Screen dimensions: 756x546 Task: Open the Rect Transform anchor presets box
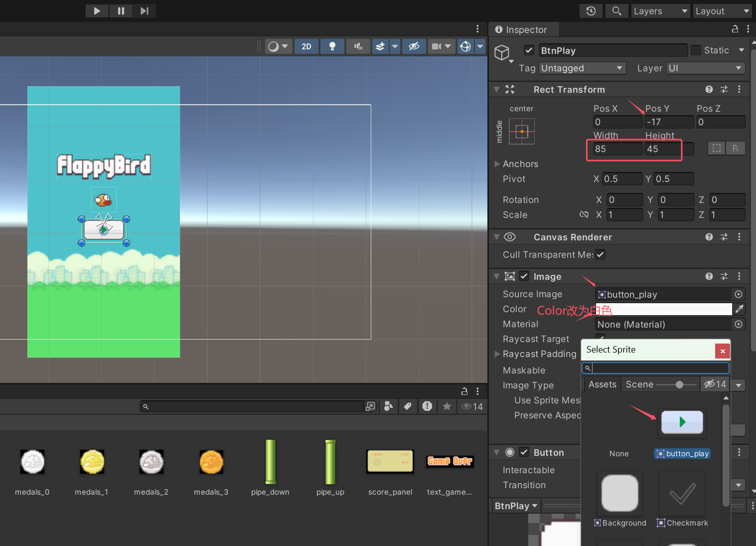[x=521, y=131]
